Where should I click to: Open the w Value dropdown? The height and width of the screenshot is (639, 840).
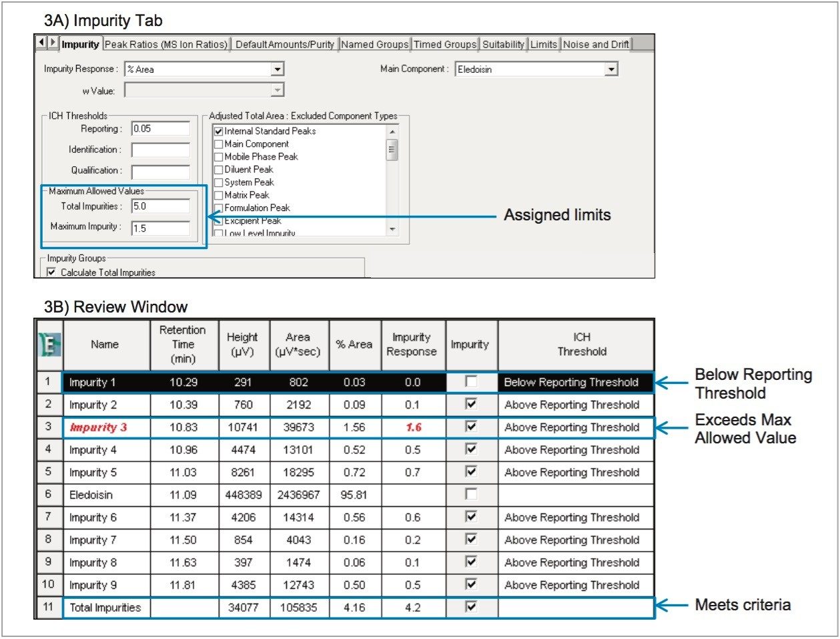[x=278, y=90]
